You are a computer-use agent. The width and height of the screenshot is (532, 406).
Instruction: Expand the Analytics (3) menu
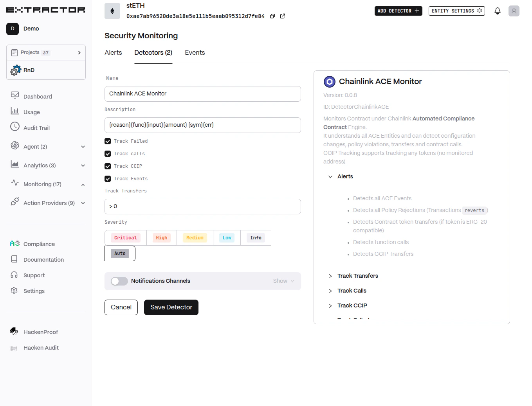click(x=83, y=165)
